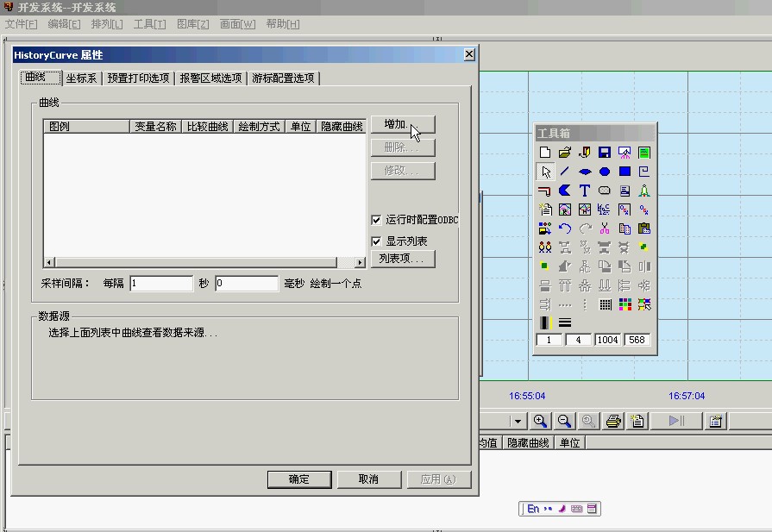Select the filled rectangle tool
This screenshot has width=772, height=532.
click(x=625, y=172)
